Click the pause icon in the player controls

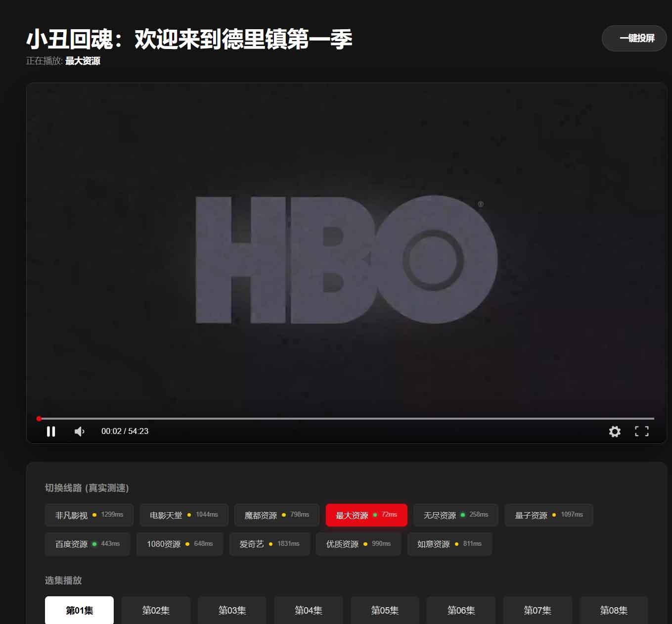coord(51,431)
